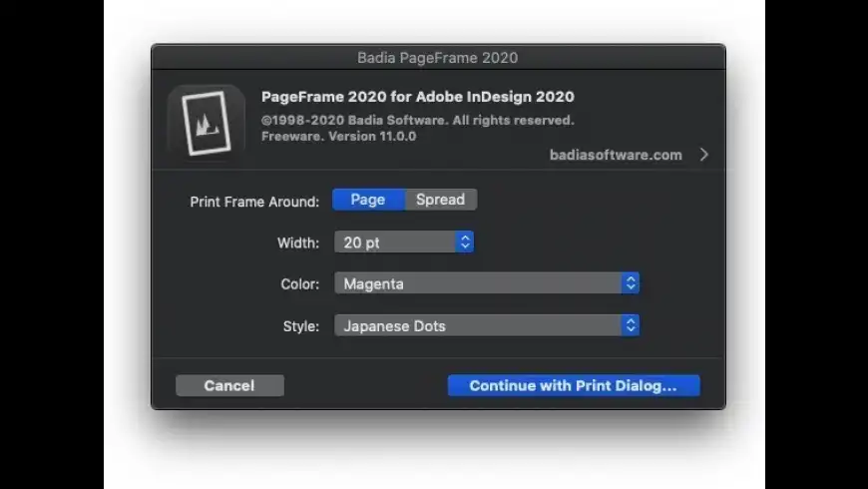Click the ©1998-2020 Badia Software copyright text
868x489 pixels.
coord(417,120)
